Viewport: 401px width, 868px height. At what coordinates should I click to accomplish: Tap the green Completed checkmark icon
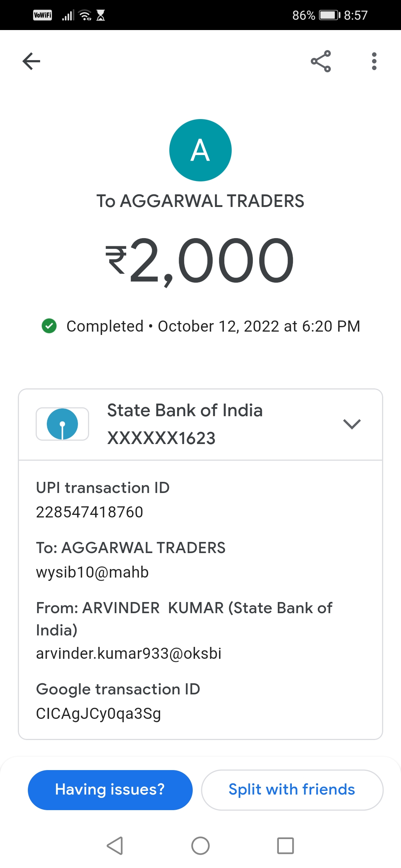[x=49, y=326]
